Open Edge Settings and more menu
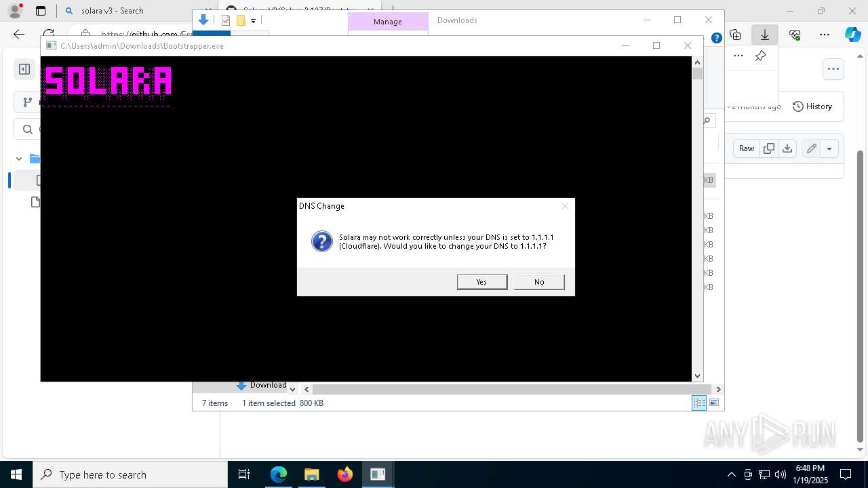 pyautogui.click(x=825, y=35)
